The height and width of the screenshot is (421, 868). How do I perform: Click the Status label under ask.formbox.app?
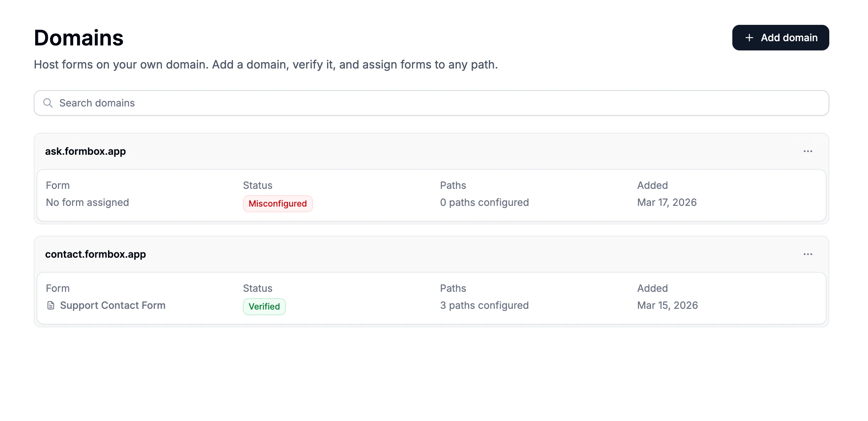tap(257, 185)
